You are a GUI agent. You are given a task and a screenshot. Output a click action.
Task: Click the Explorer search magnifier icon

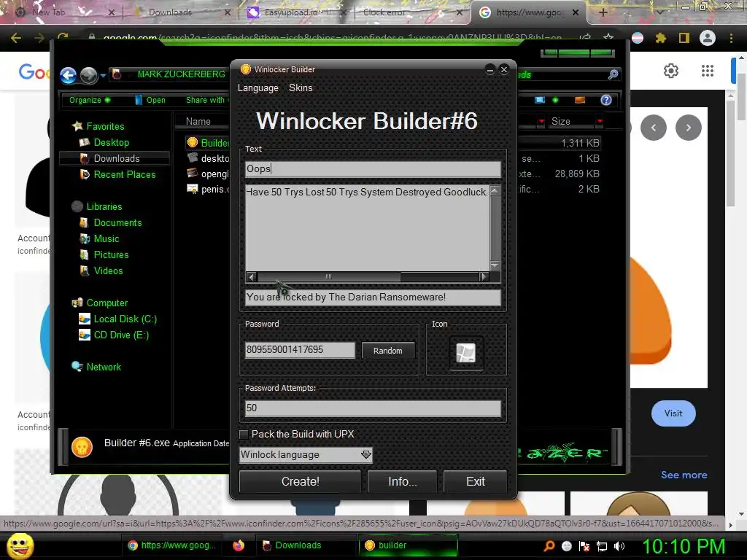[613, 75]
